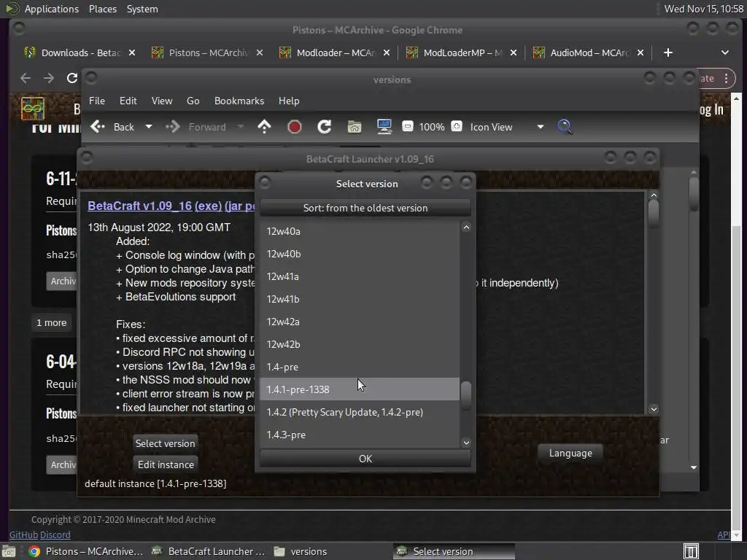
Task: Switch to ModLoaderMP Chrome tab
Action: [462, 52]
